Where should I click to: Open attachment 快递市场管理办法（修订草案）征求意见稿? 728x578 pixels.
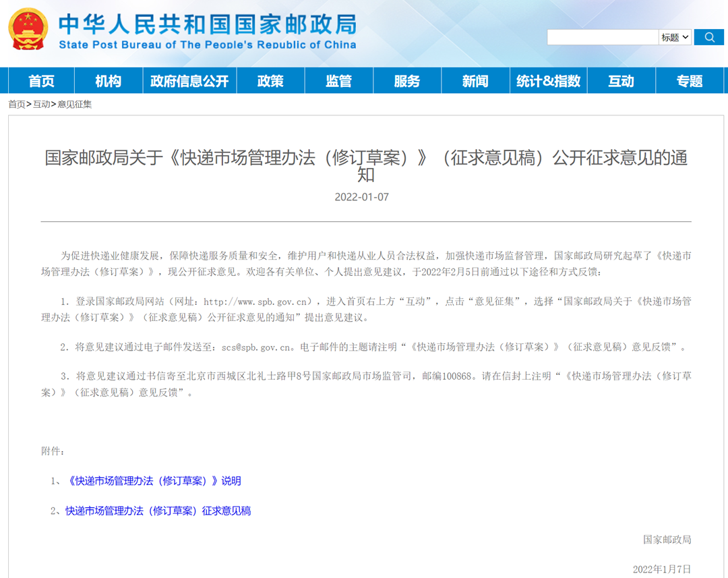click(x=158, y=511)
